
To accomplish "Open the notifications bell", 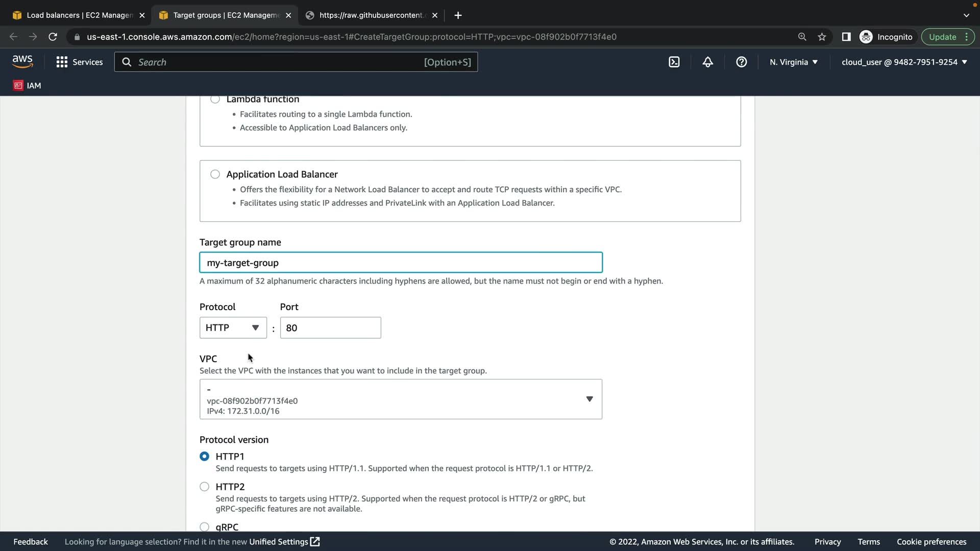I will coord(707,62).
